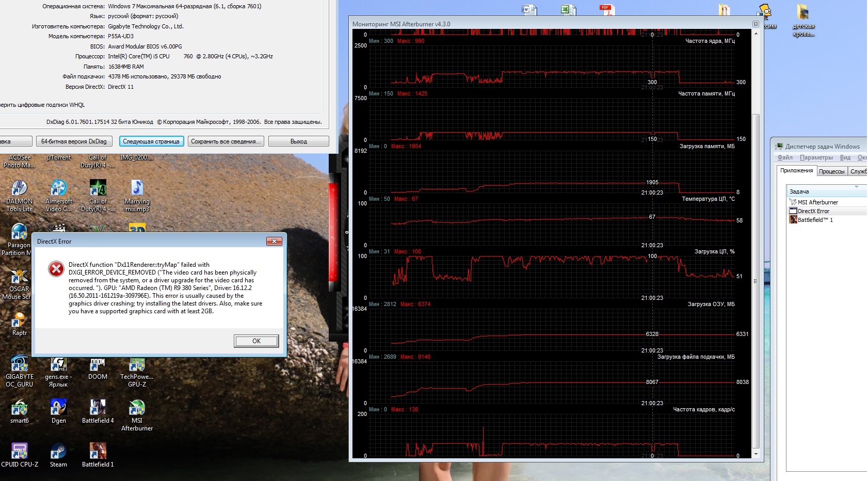Switch to Приложения tab in Task Manager
This screenshot has height=481, width=868.
(796, 171)
